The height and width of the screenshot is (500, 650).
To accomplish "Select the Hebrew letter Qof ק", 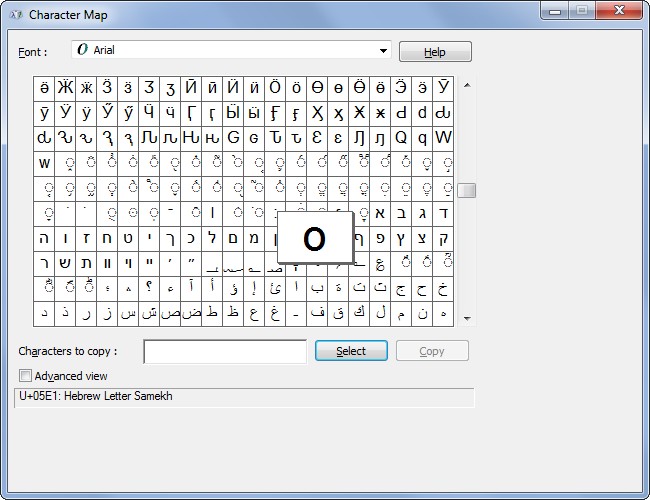I will pyautogui.click(x=443, y=238).
